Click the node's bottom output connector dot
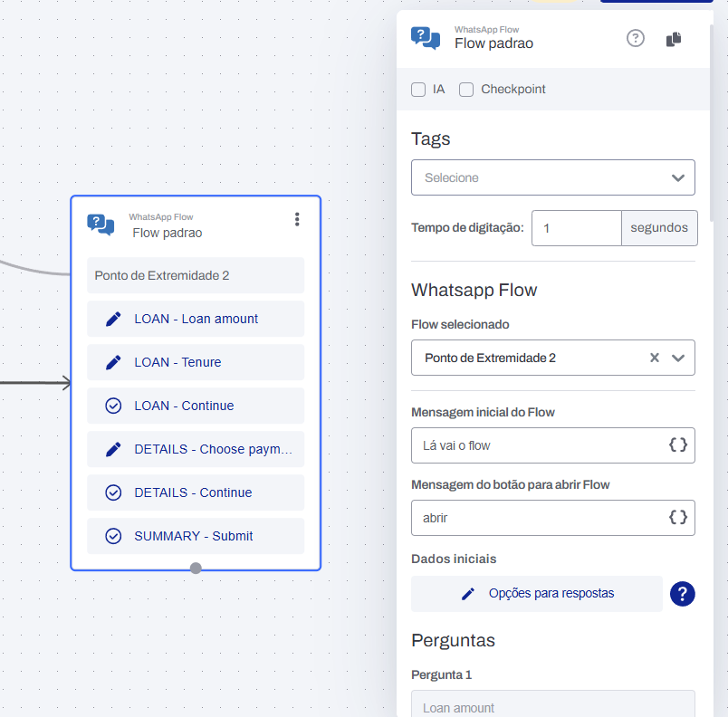This screenshot has width=728, height=717. tap(196, 568)
